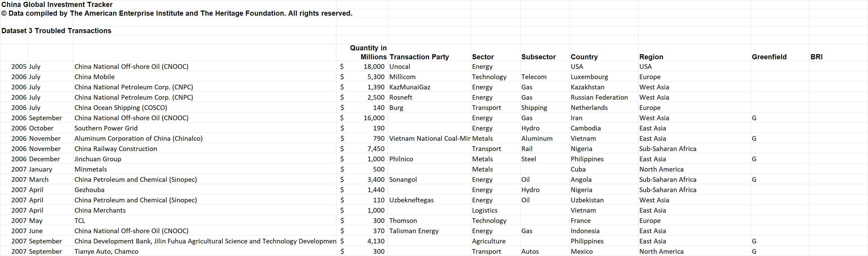Click the "Southern Power Grid" cell
The image size is (868, 256).
[106, 128]
